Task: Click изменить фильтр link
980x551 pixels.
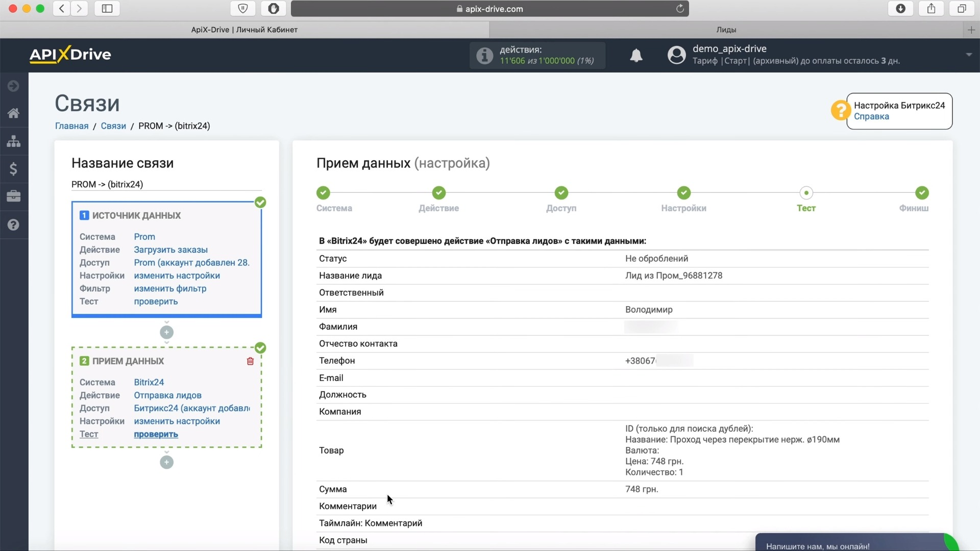Action: tap(170, 288)
